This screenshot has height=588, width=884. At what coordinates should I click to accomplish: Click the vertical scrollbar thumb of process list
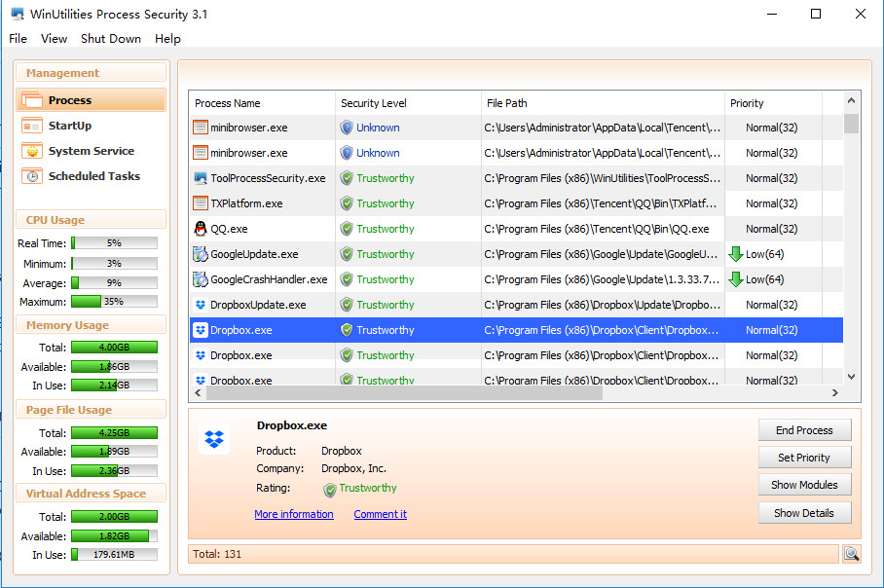point(851,124)
